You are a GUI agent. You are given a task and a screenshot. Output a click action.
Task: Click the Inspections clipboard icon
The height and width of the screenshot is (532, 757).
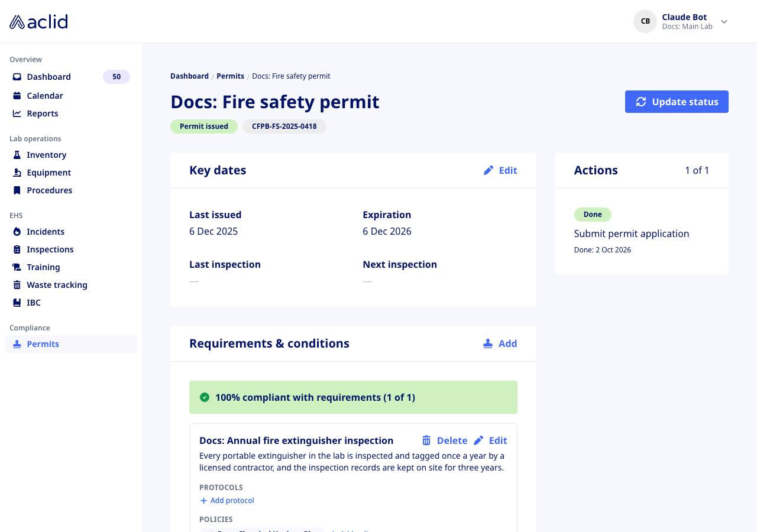(x=17, y=249)
